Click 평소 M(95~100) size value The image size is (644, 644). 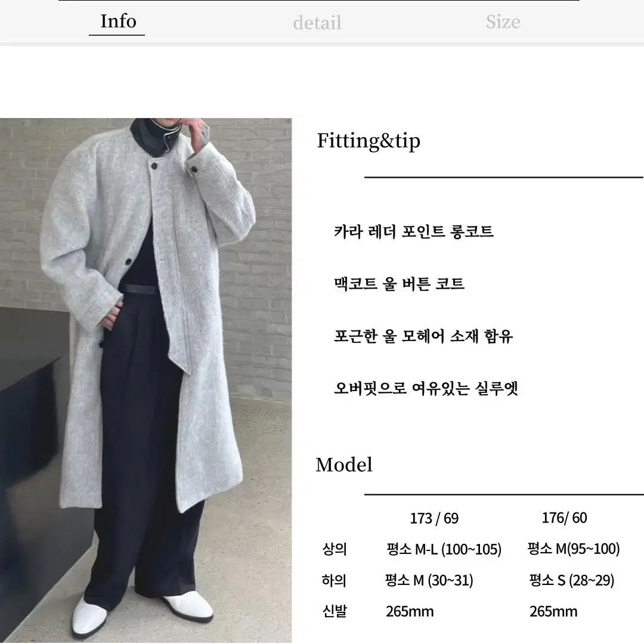click(574, 549)
